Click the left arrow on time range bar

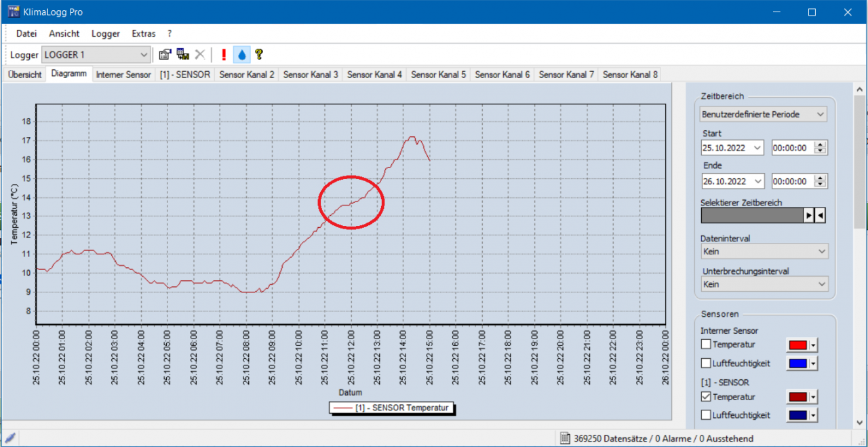click(820, 216)
